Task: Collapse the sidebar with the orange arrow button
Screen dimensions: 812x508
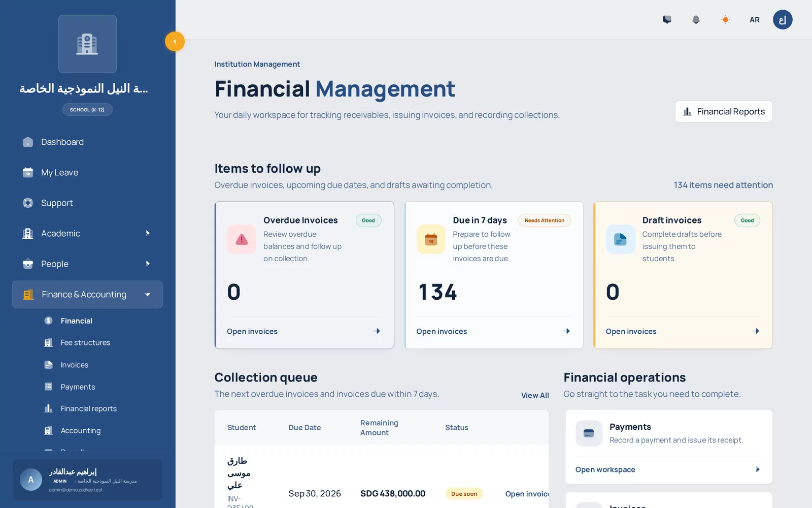Action: coord(175,42)
